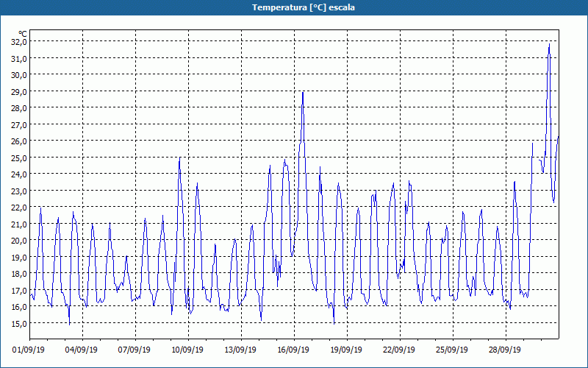Select the 24,0 axis value
Viewport: 588px width, 368px height.
(x=19, y=174)
